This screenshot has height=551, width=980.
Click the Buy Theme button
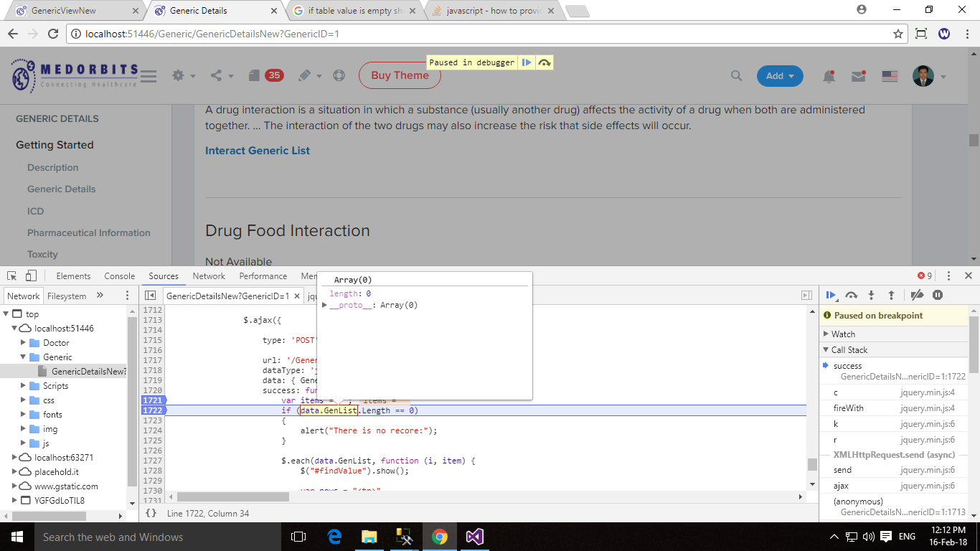pyautogui.click(x=400, y=75)
